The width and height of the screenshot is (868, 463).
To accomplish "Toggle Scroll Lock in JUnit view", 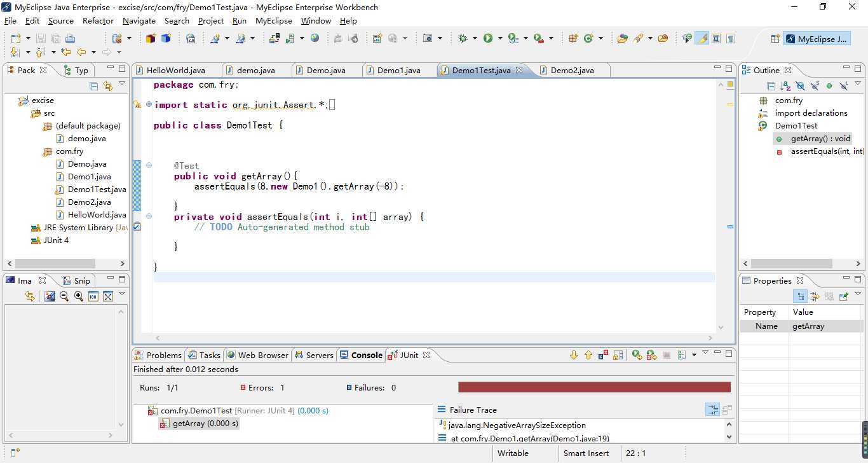I will click(x=618, y=355).
